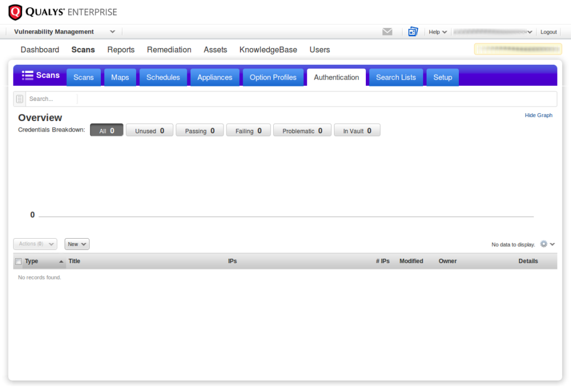Check the select-all checkbox in table header
Image resolution: width=571 pixels, height=392 pixels.
[18, 261]
